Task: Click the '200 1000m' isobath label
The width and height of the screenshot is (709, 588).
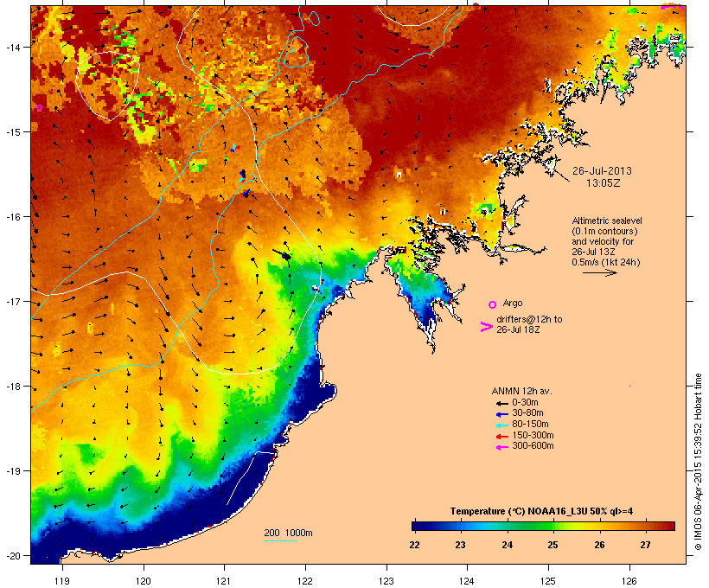Action: (x=288, y=533)
